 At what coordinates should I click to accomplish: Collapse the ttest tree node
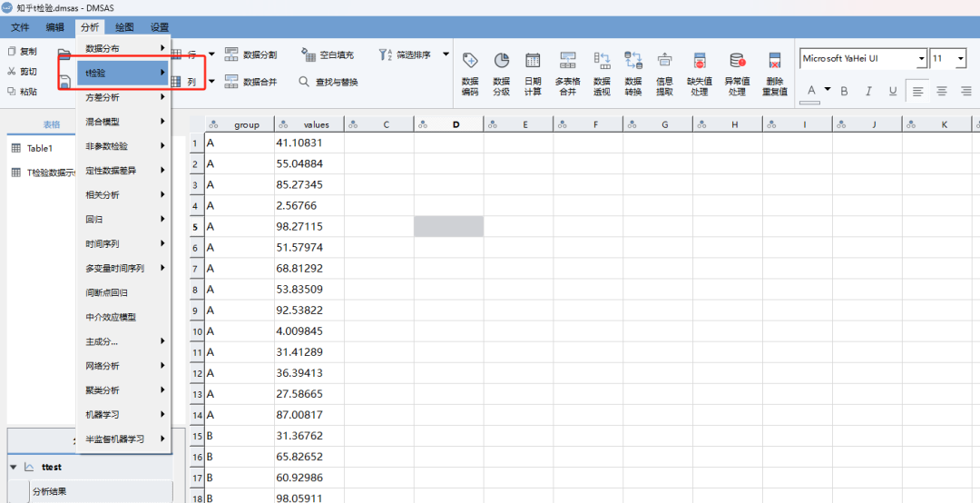(14, 468)
